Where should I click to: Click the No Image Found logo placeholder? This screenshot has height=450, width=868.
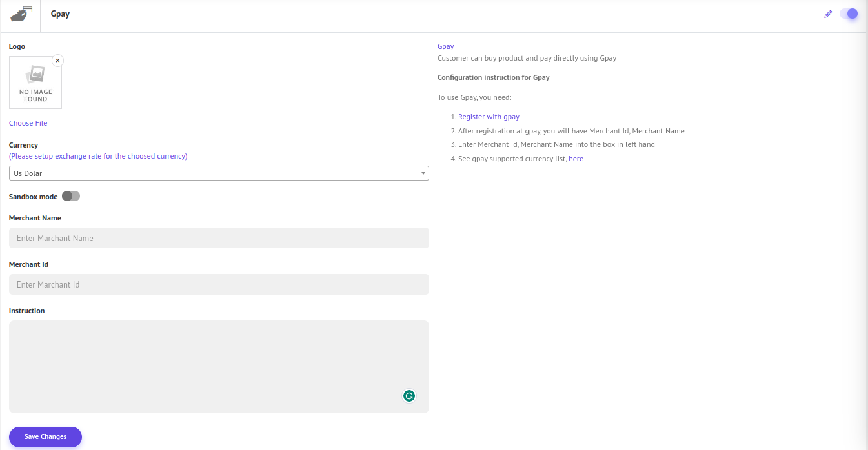pyautogui.click(x=35, y=83)
